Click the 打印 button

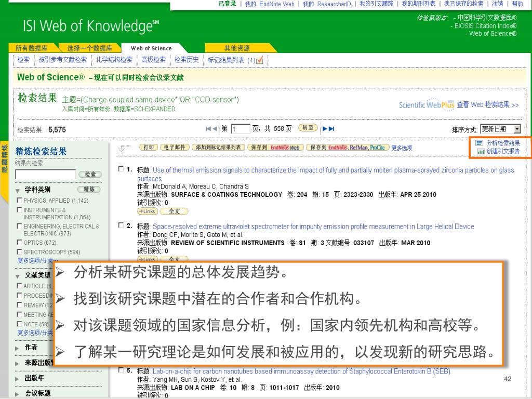pyautogui.click(x=149, y=147)
